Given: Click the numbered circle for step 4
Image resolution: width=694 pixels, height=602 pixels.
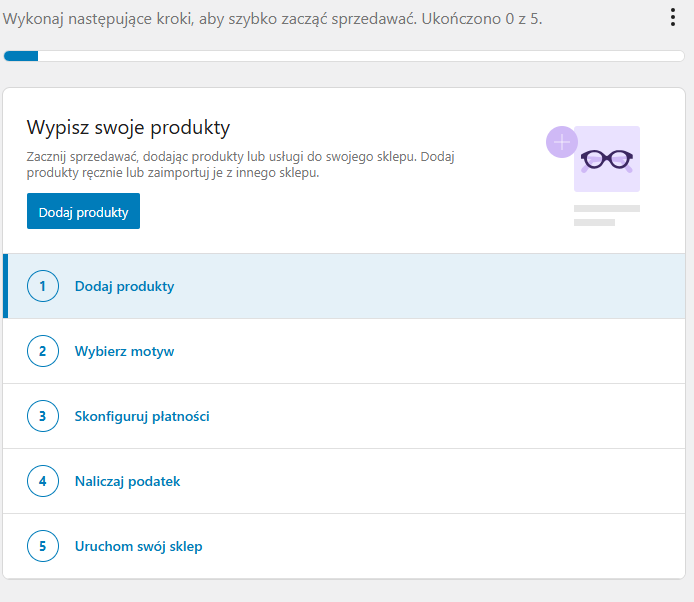Looking at the screenshot, I should [43, 481].
